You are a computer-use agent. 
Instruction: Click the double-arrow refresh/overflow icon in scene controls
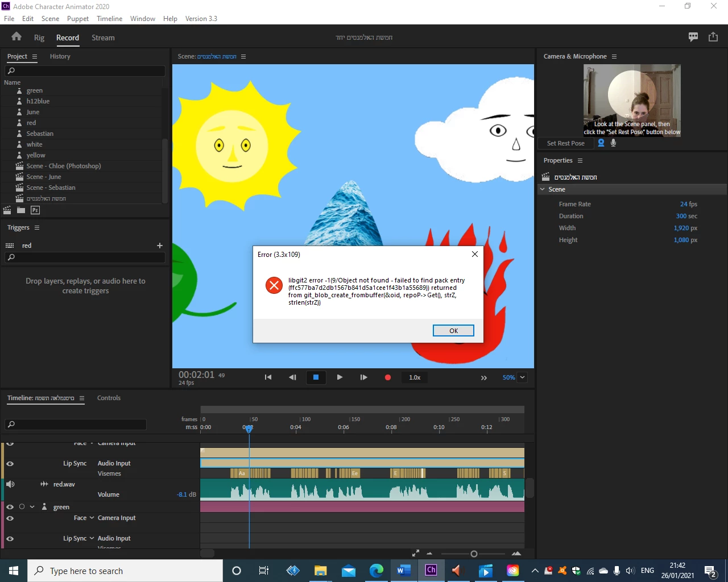point(484,378)
